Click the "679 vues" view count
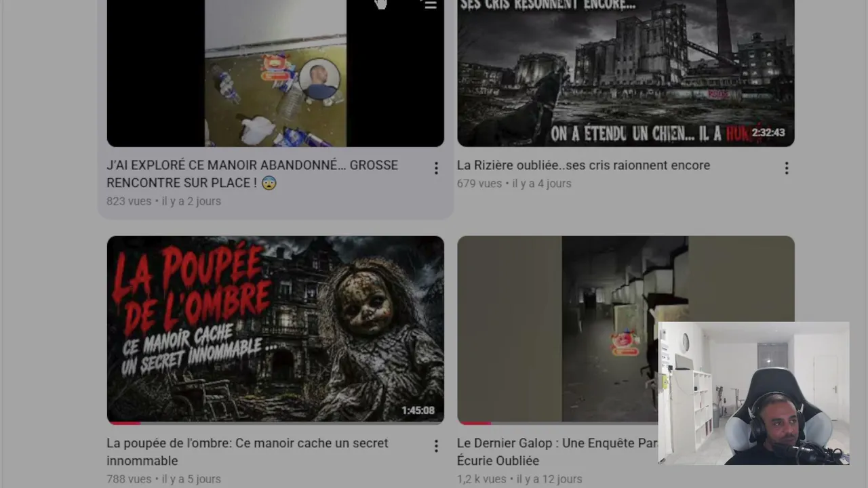 (x=479, y=184)
